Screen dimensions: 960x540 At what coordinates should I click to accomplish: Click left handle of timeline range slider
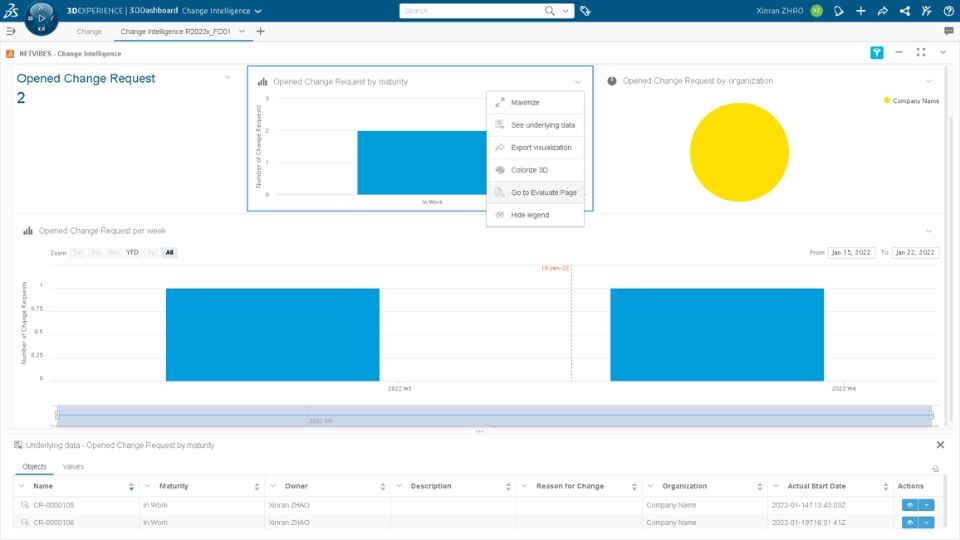(x=58, y=414)
